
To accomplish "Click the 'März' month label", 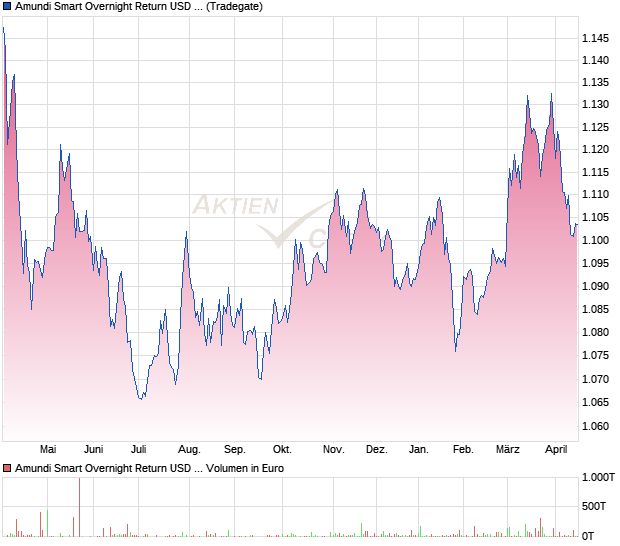I will tap(508, 450).
